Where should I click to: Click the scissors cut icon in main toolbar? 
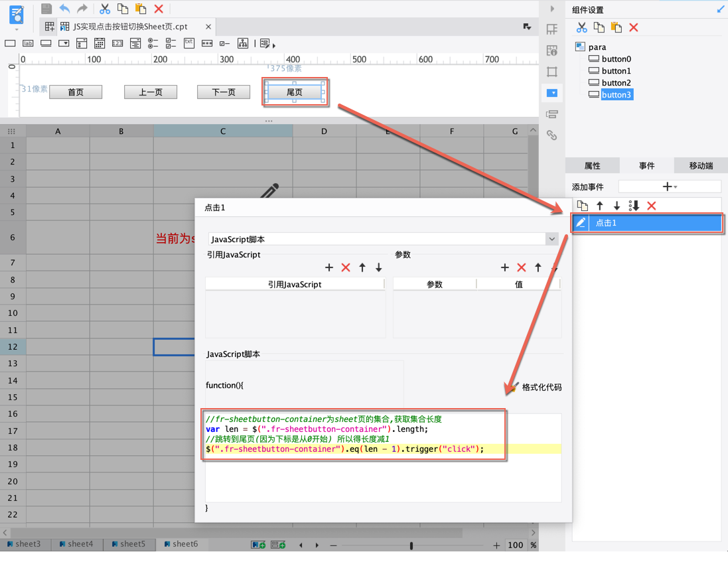(x=104, y=9)
